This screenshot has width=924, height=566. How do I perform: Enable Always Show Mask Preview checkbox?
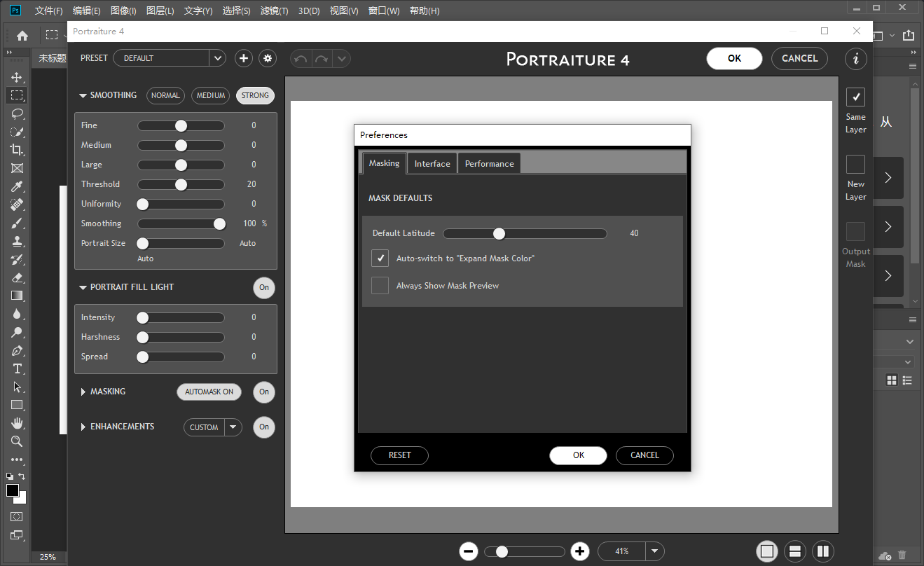pos(380,286)
